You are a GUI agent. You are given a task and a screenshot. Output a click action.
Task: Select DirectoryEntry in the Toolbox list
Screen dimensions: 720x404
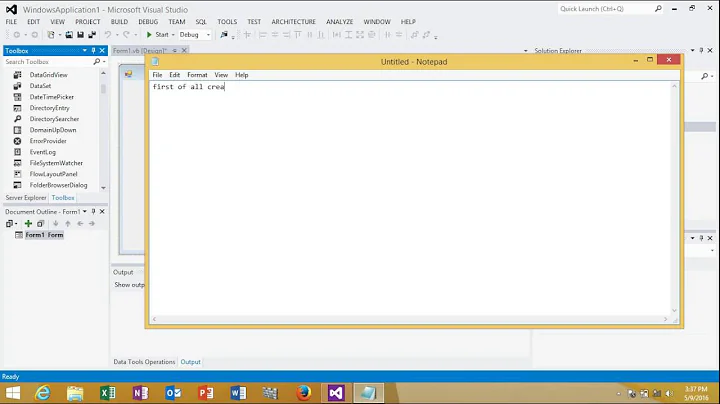50,108
